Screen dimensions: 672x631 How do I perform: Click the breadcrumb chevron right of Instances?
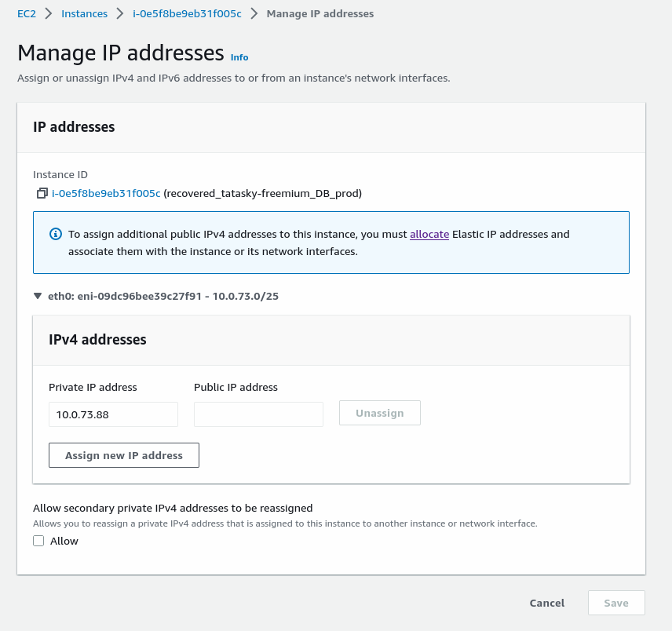pos(120,13)
